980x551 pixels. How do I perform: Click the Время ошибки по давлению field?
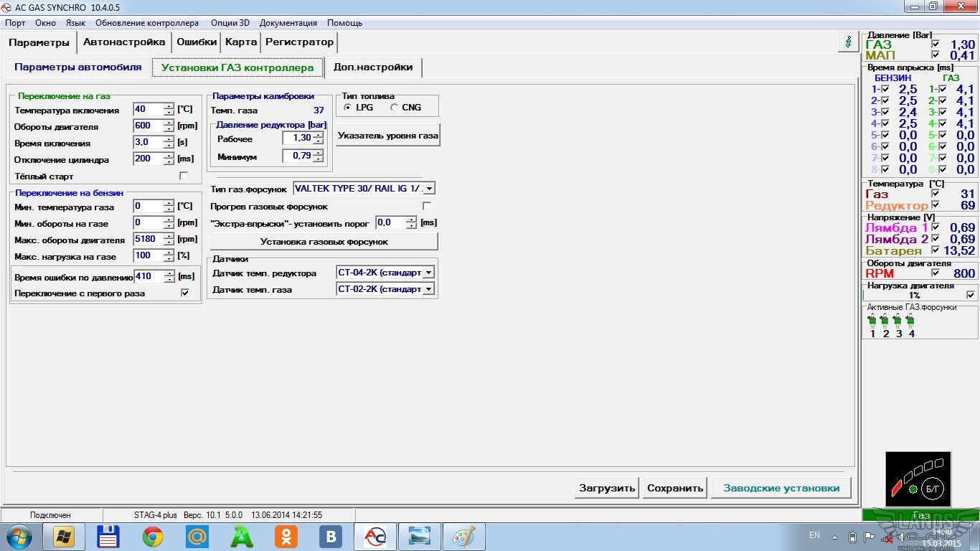tap(149, 276)
